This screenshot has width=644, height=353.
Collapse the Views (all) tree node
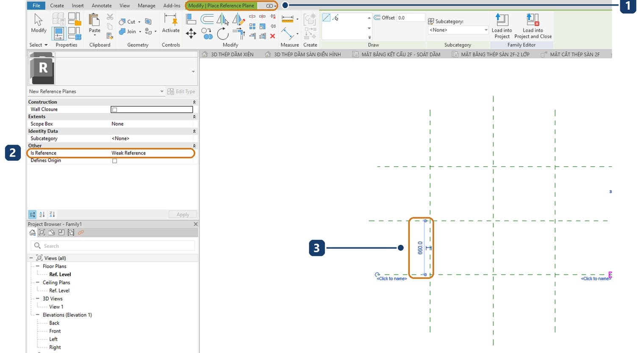coord(31,258)
